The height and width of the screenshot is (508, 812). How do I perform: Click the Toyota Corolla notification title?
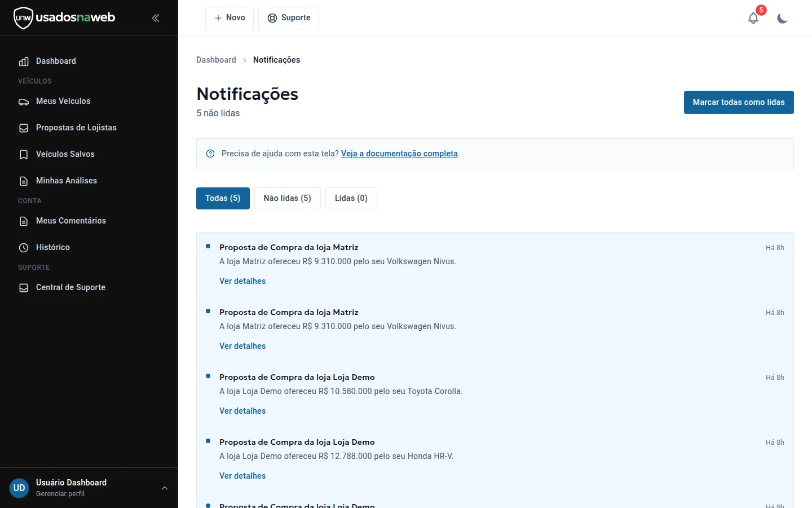click(297, 377)
